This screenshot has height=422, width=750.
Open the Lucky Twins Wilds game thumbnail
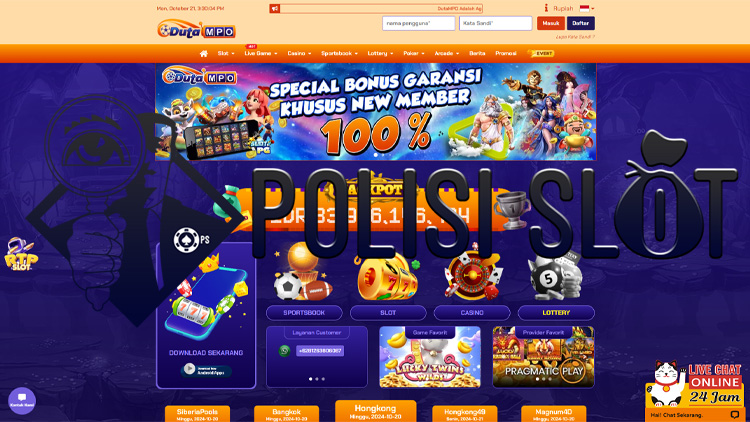(430, 357)
